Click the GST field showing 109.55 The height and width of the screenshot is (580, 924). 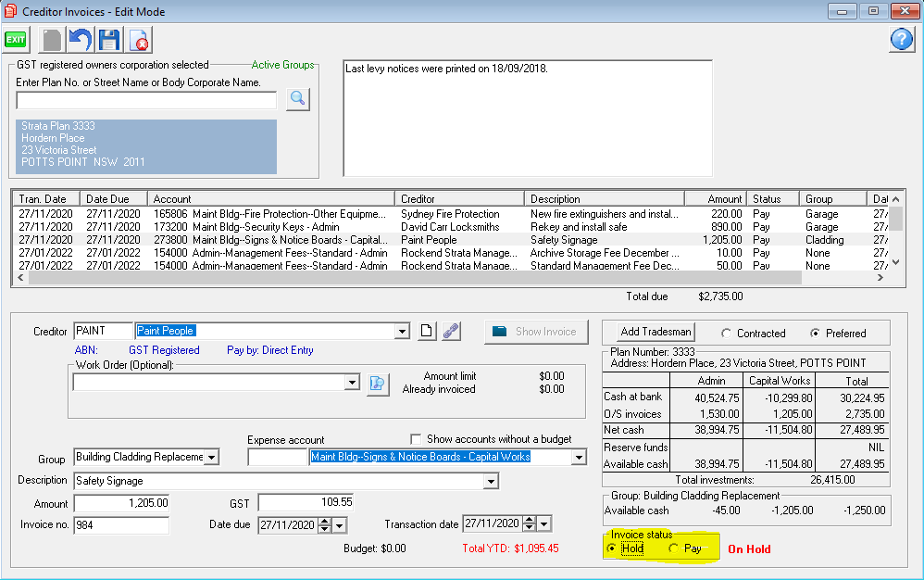(x=306, y=503)
